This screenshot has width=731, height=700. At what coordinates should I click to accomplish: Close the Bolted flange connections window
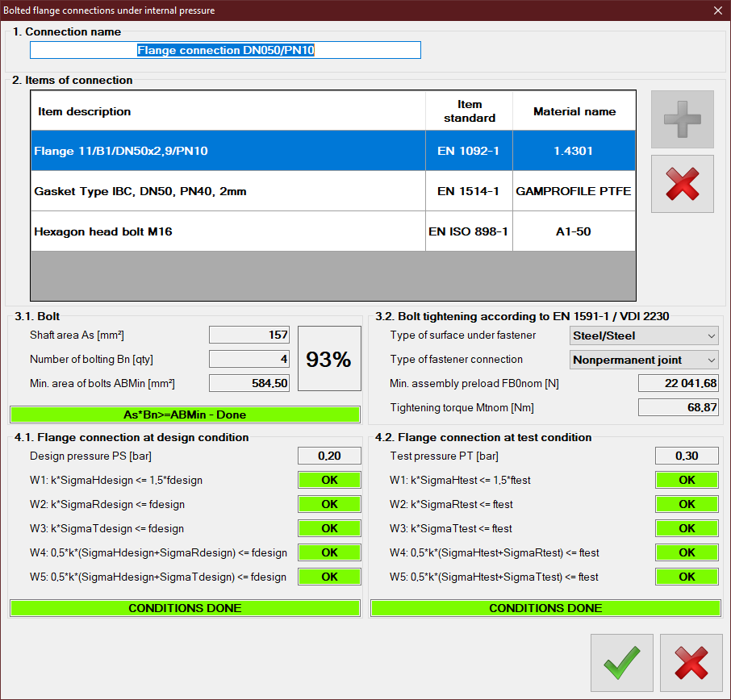coord(717,10)
